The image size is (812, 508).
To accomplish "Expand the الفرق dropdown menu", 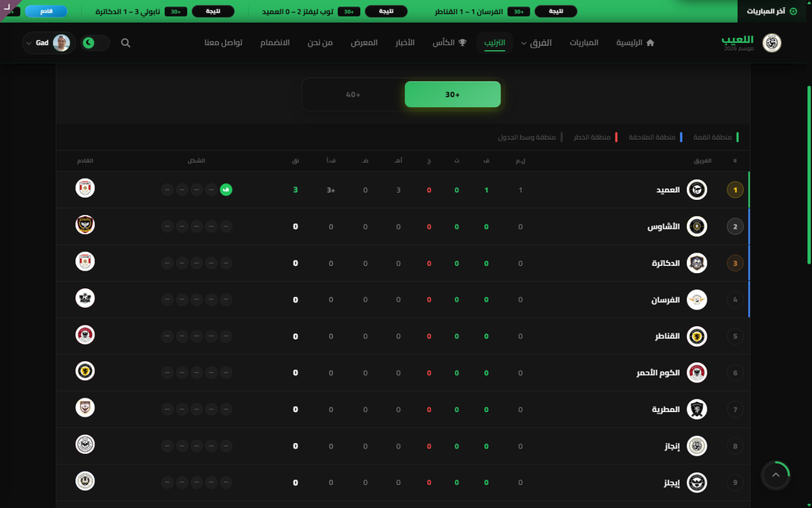I will point(535,43).
